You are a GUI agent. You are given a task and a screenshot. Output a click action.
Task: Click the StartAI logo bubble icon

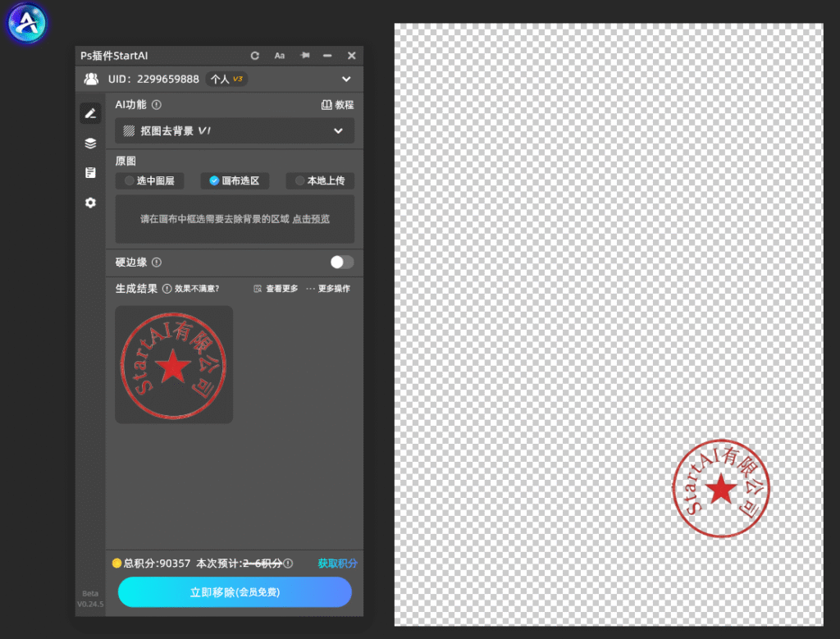[x=27, y=23]
